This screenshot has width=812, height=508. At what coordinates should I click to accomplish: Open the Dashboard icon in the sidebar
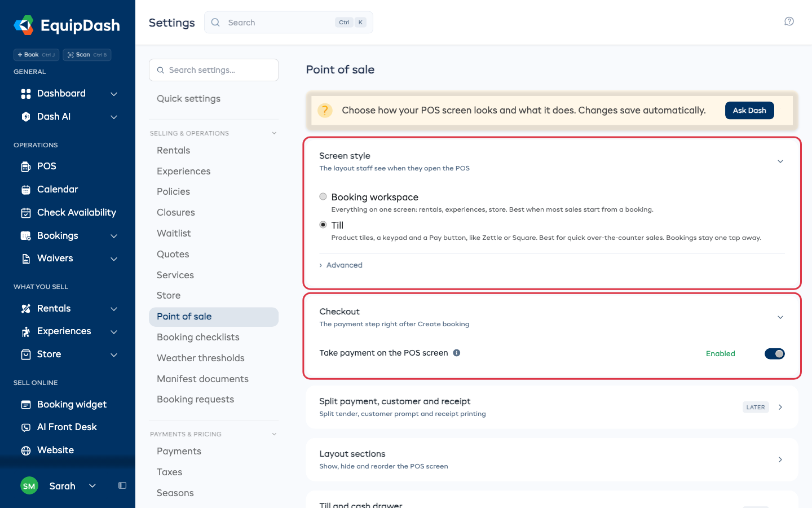click(x=26, y=94)
